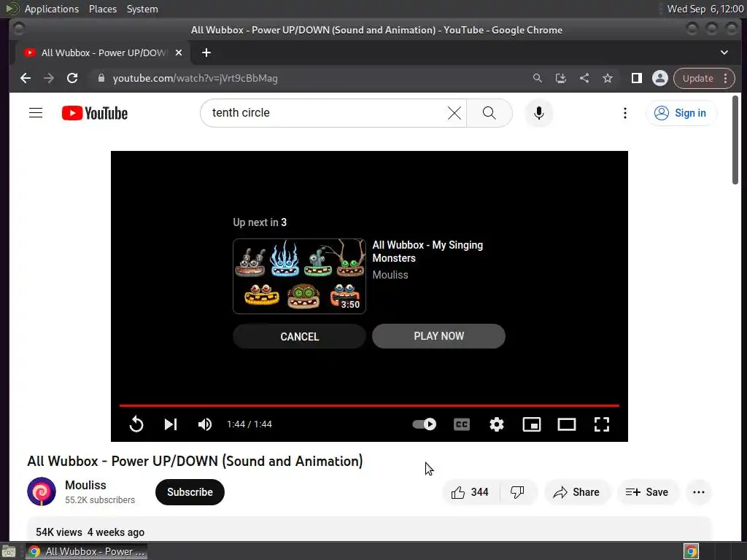747x560 pixels.
Task: View site information lock icon
Action: click(x=101, y=78)
